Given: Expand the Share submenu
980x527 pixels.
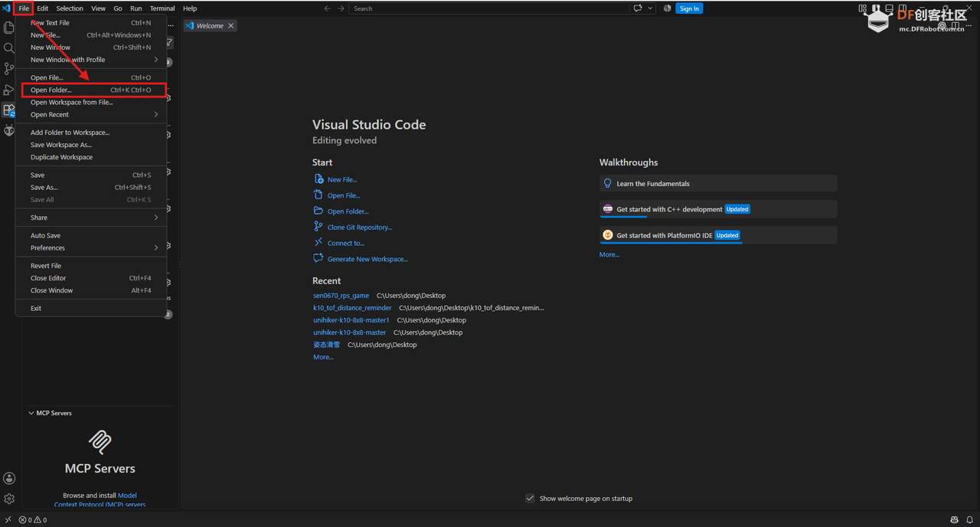Looking at the screenshot, I should pyautogui.click(x=91, y=218).
